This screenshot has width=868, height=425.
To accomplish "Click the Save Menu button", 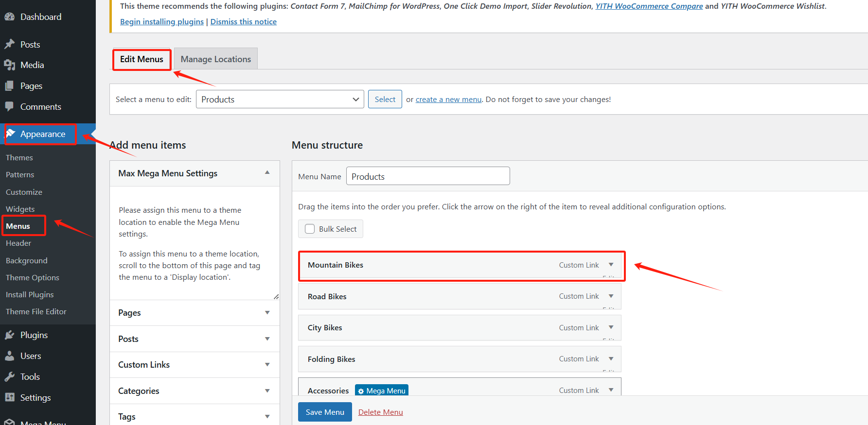I will 325,412.
